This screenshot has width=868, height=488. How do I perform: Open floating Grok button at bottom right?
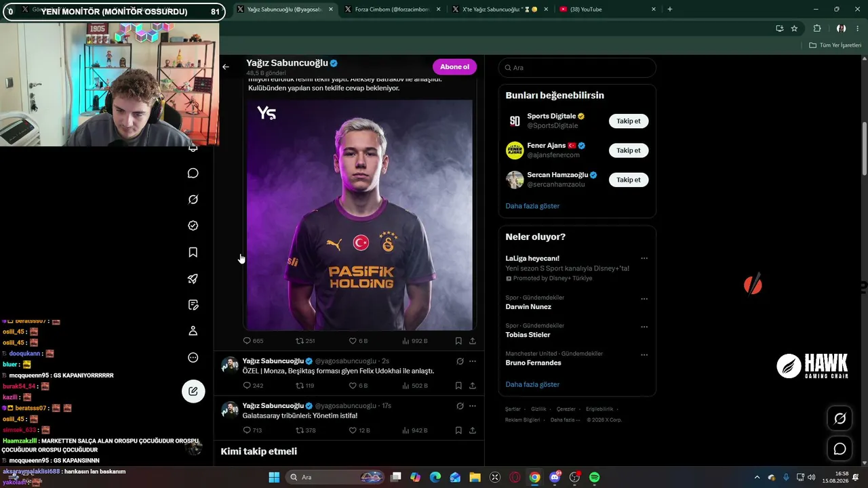840,418
